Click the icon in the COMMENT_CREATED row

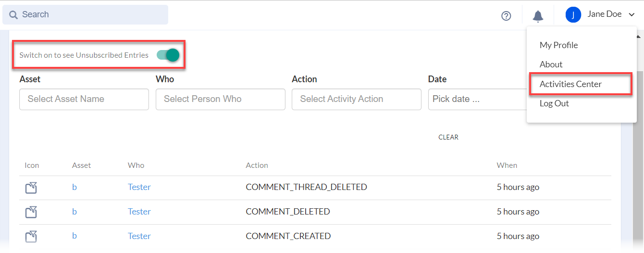coord(31,237)
